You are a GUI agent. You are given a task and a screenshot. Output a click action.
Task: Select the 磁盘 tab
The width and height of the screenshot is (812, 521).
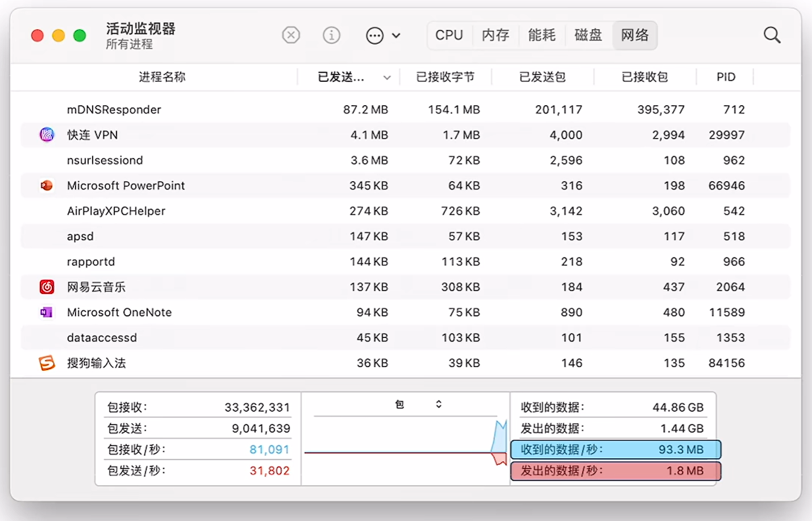point(588,35)
